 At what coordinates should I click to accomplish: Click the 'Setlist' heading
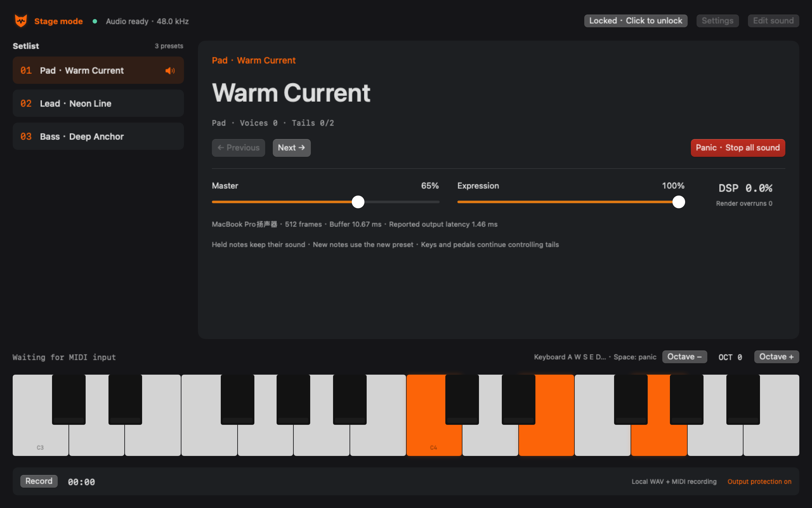tap(26, 46)
